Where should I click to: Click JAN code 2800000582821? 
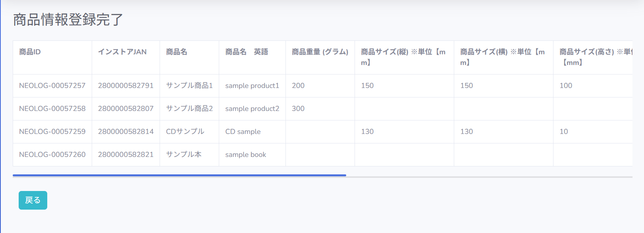point(125,155)
